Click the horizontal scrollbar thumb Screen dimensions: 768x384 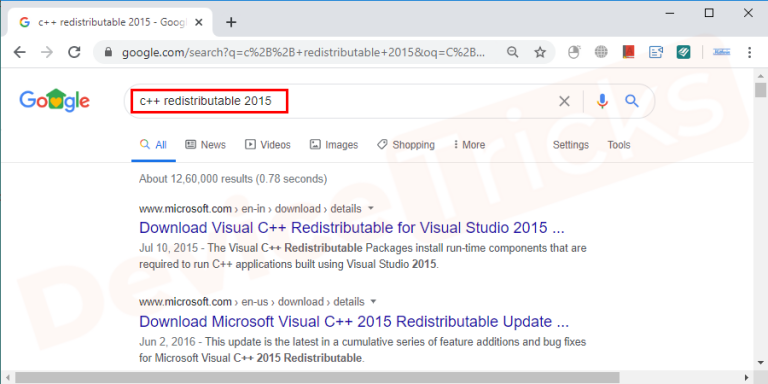click(x=317, y=378)
